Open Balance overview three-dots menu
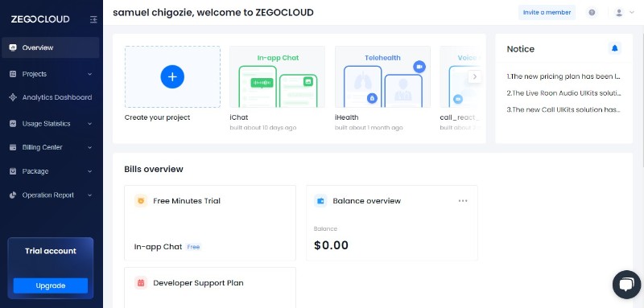The height and width of the screenshot is (308, 644). 463,201
